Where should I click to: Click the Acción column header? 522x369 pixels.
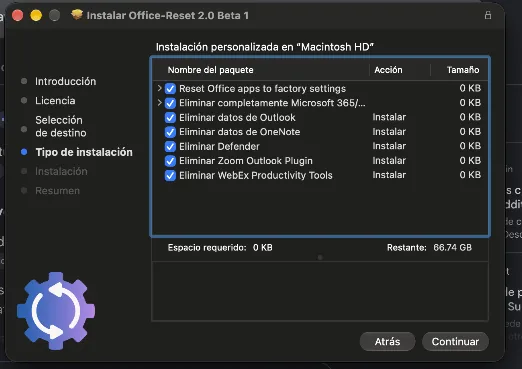[388, 70]
